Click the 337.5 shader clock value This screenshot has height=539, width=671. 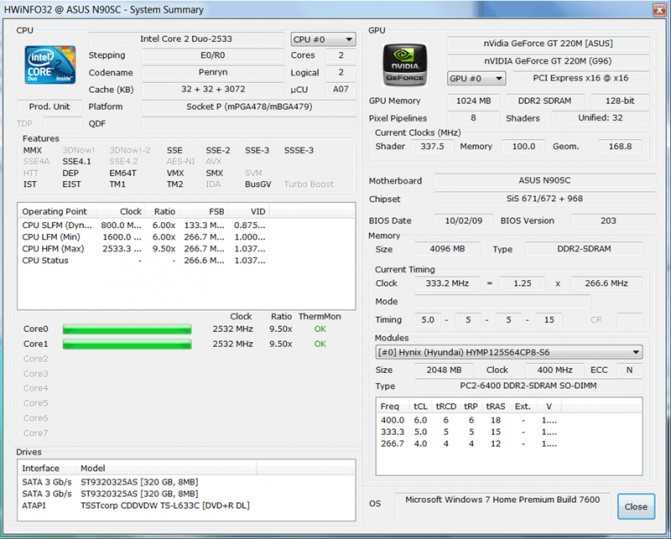click(x=432, y=146)
